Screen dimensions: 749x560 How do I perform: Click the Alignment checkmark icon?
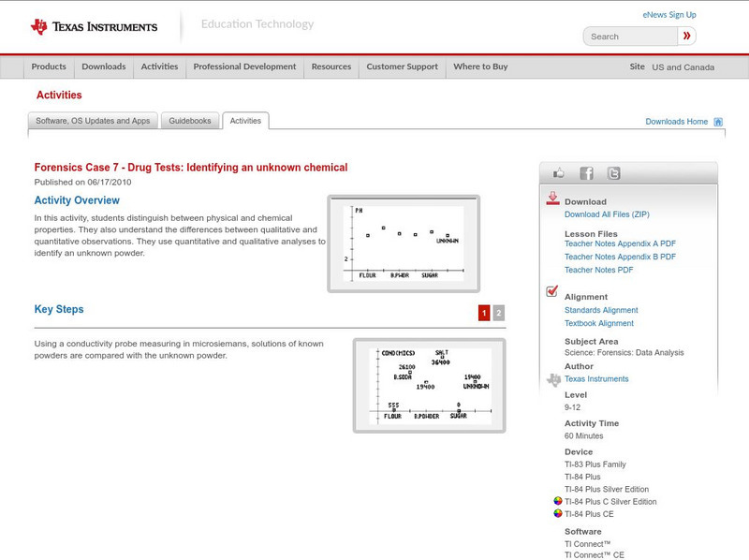tap(551, 291)
